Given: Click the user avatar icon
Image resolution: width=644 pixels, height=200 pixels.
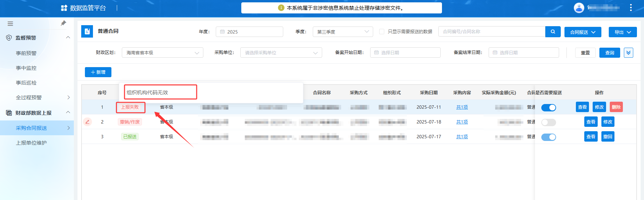Looking at the screenshot, I should pyautogui.click(x=579, y=8).
